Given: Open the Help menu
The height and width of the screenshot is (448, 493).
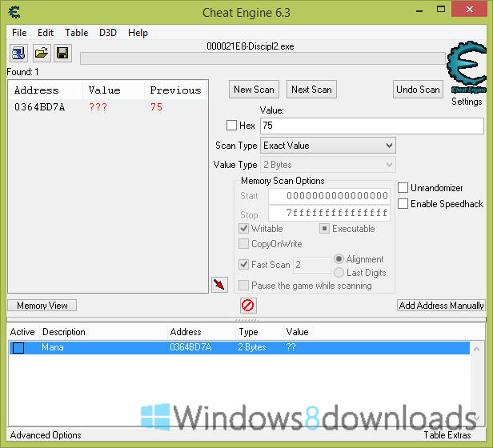Looking at the screenshot, I should (138, 32).
